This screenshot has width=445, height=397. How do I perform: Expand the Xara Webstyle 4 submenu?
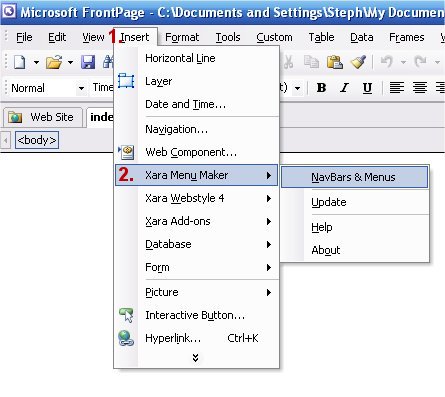(x=196, y=198)
